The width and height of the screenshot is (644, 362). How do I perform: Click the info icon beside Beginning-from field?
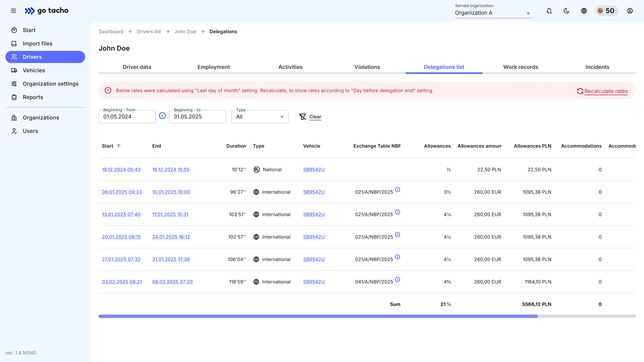coord(162,116)
